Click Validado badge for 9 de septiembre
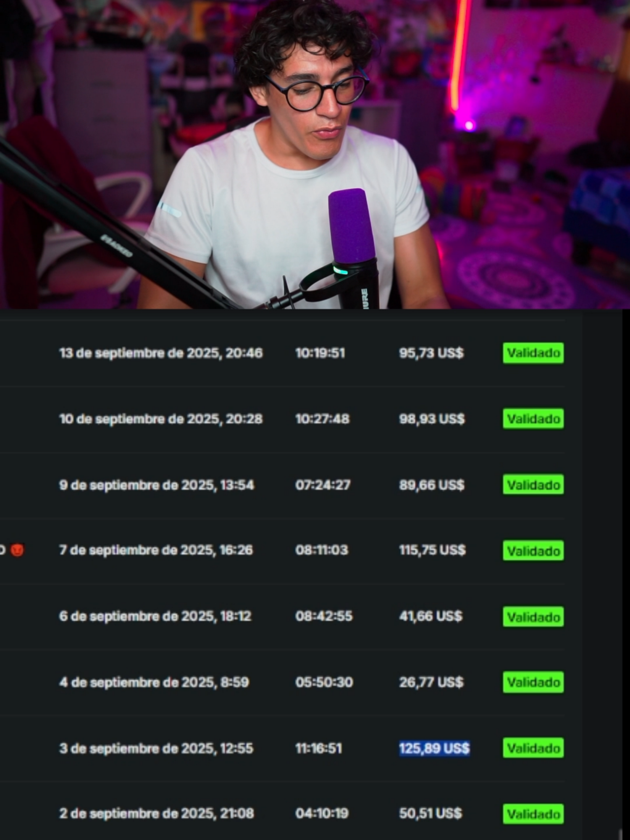 click(533, 485)
